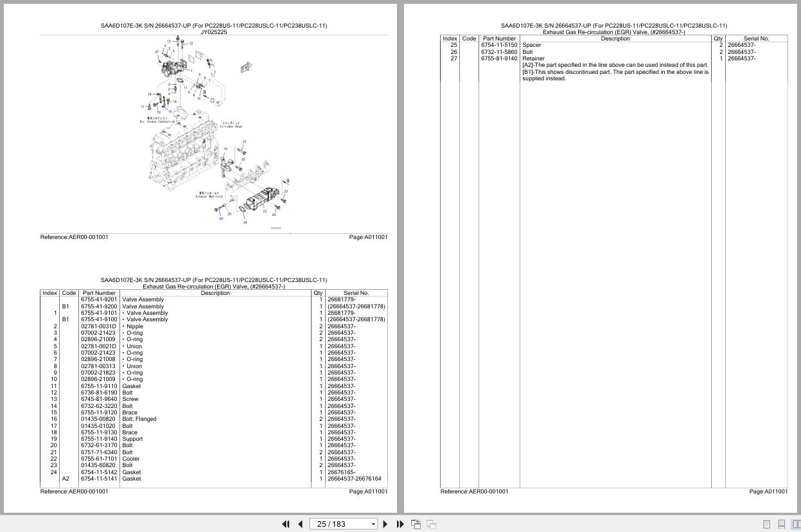Click the Part Number header in left table

[x=99, y=293]
